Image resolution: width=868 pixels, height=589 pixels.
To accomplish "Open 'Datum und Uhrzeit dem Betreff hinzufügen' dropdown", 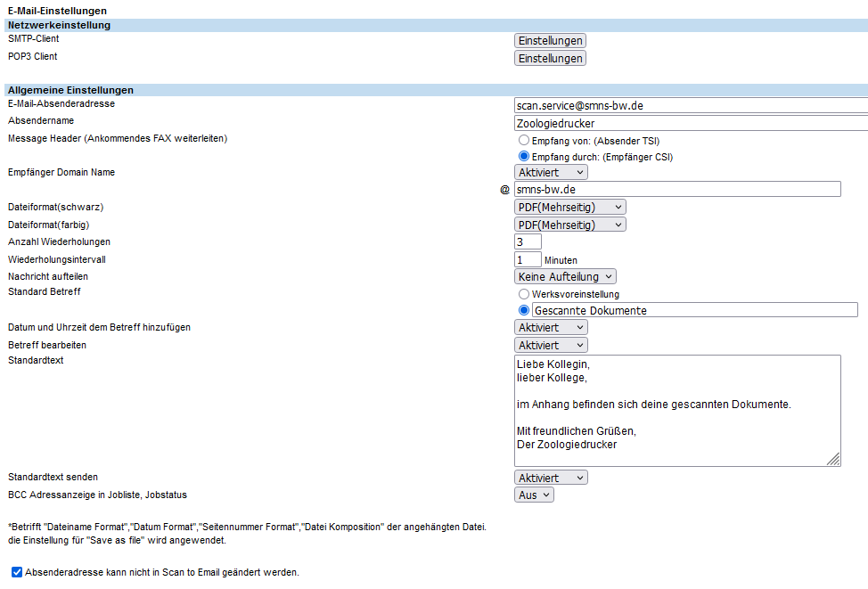I will coord(551,328).
